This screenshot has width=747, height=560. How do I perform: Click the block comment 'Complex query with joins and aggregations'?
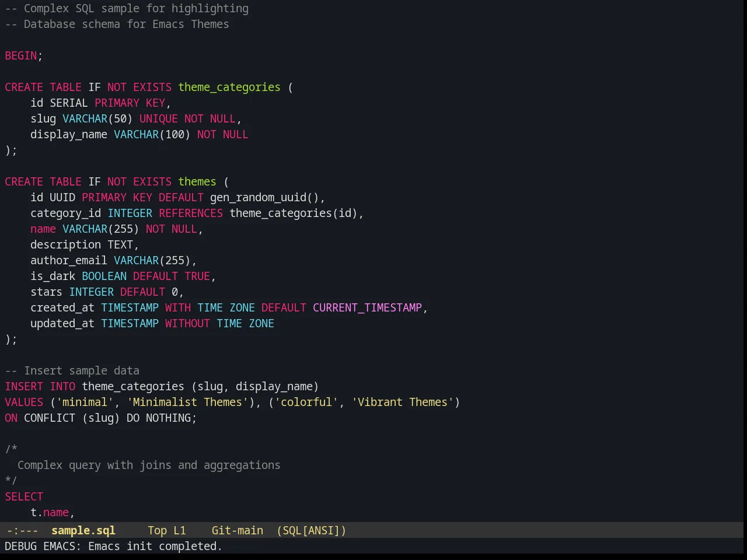coord(149,465)
